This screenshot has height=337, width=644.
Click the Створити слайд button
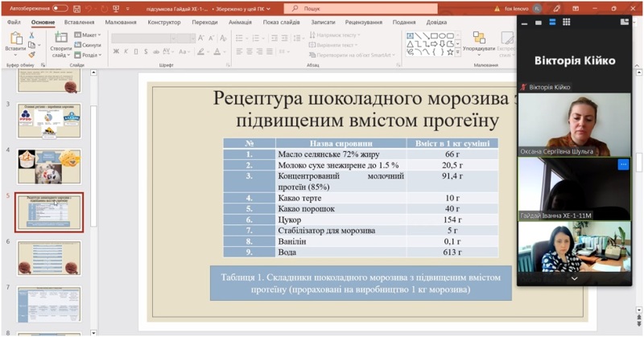click(x=61, y=44)
